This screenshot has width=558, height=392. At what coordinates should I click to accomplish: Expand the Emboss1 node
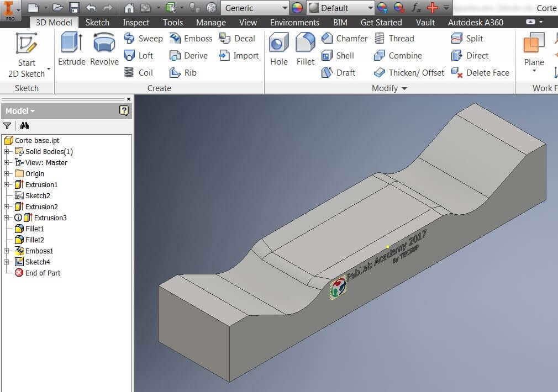pos(6,251)
